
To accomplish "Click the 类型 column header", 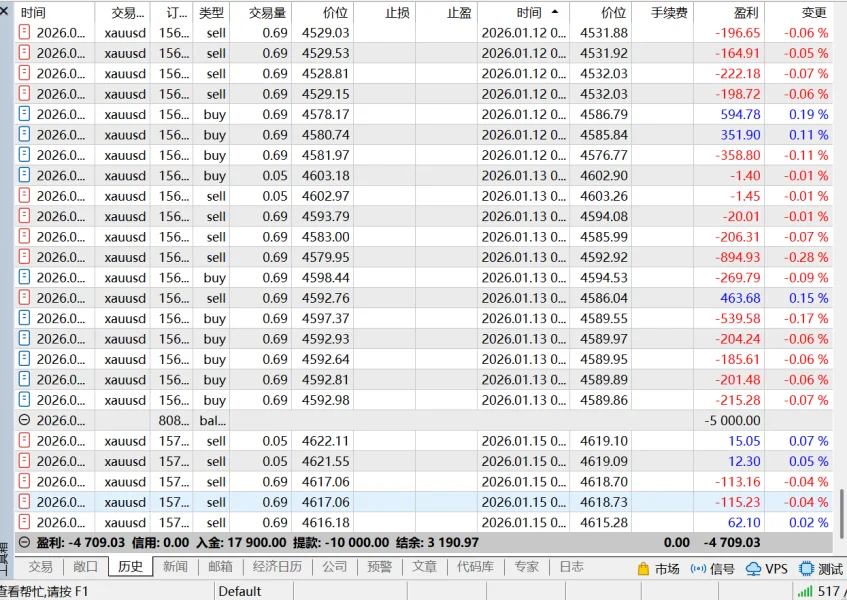I will tap(211, 12).
